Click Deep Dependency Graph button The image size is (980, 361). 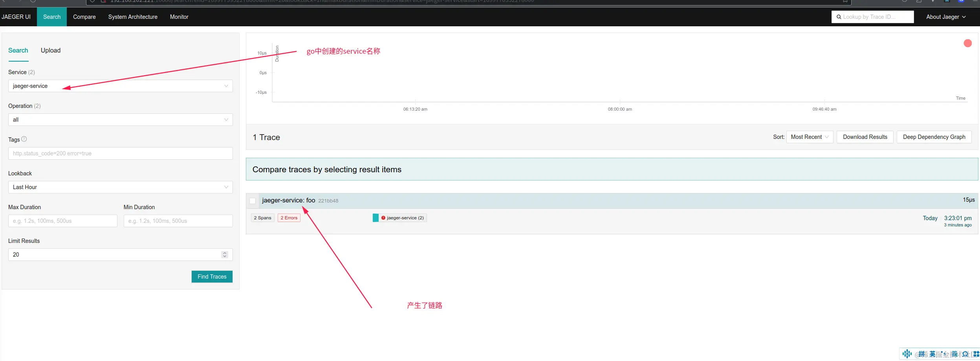(934, 137)
